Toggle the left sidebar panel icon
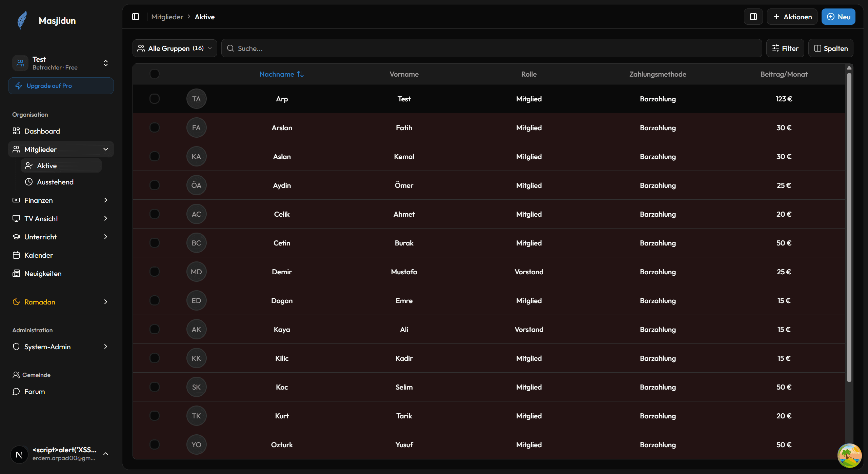 point(136,17)
